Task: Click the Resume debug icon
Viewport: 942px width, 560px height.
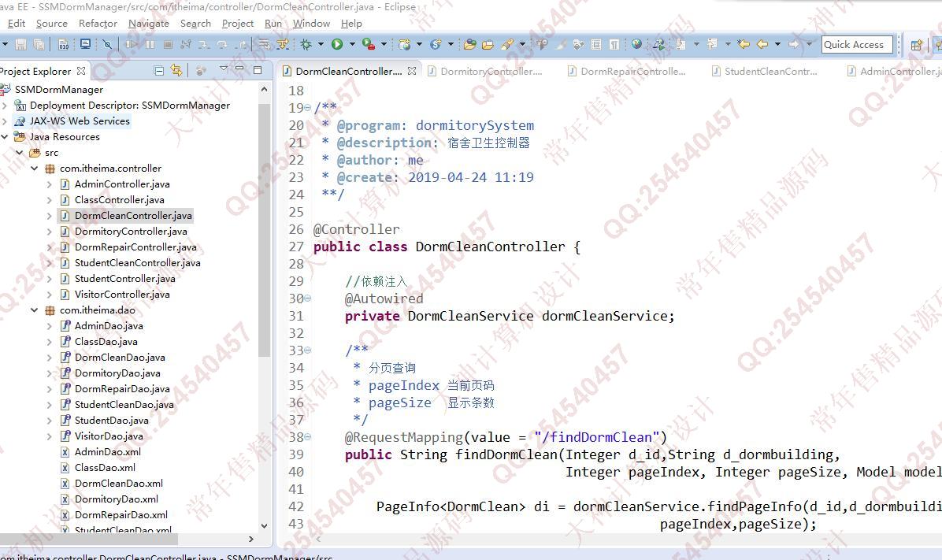Action: point(131,44)
